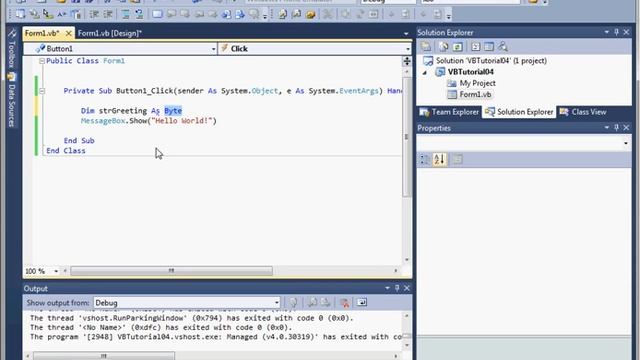Open the Show output from Debug dropdown
640x360 pixels.
pyautogui.click(x=276, y=303)
